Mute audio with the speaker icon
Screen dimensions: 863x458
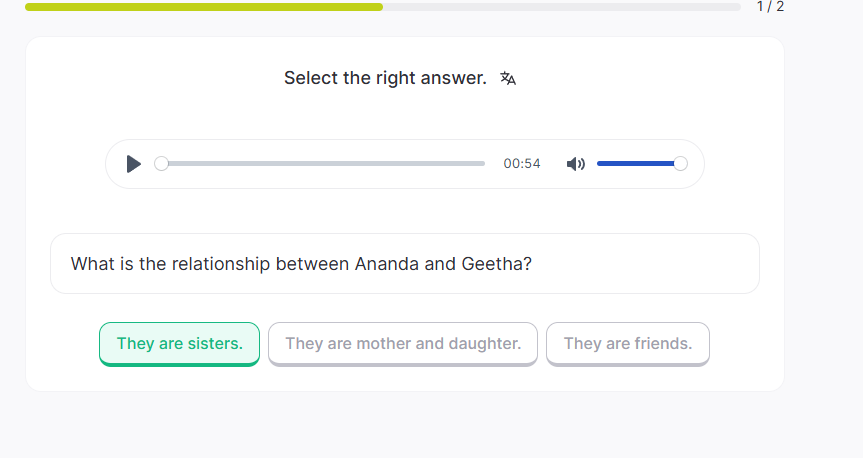pos(575,164)
